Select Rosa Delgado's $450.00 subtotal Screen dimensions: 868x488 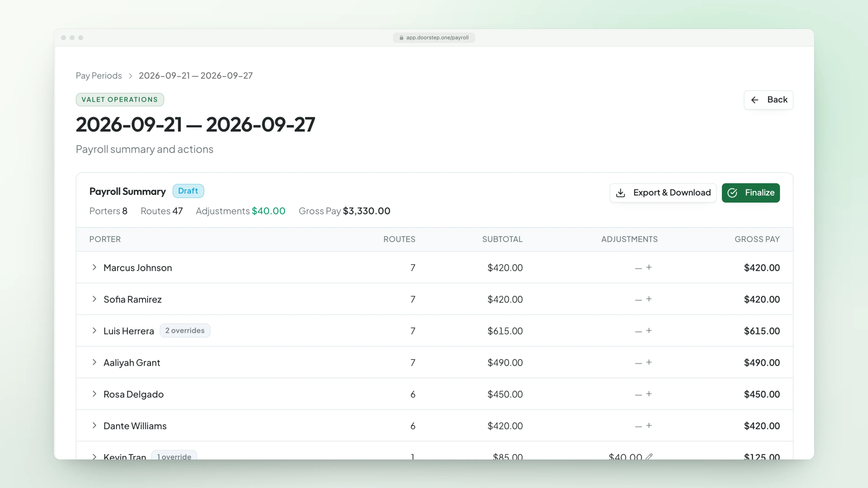(505, 394)
